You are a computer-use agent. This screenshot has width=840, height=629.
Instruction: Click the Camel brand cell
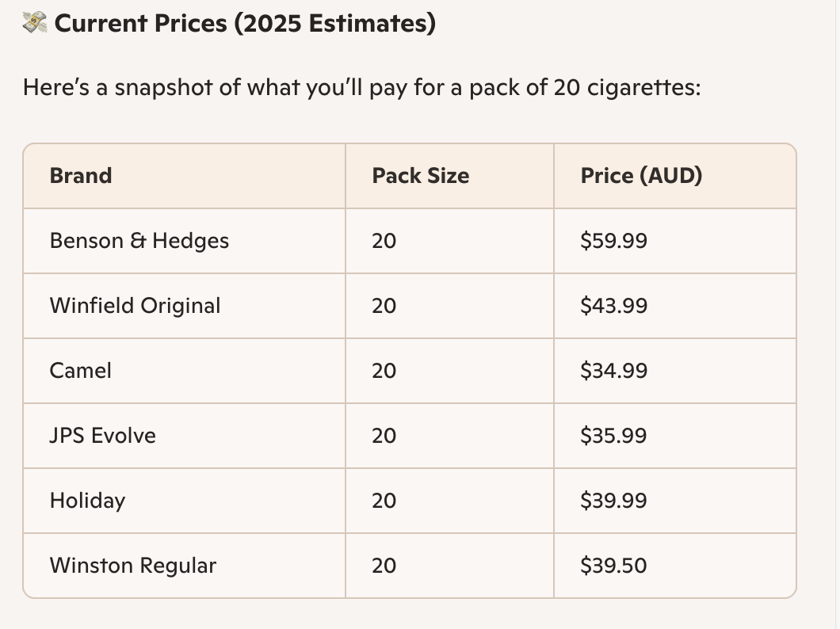81,370
